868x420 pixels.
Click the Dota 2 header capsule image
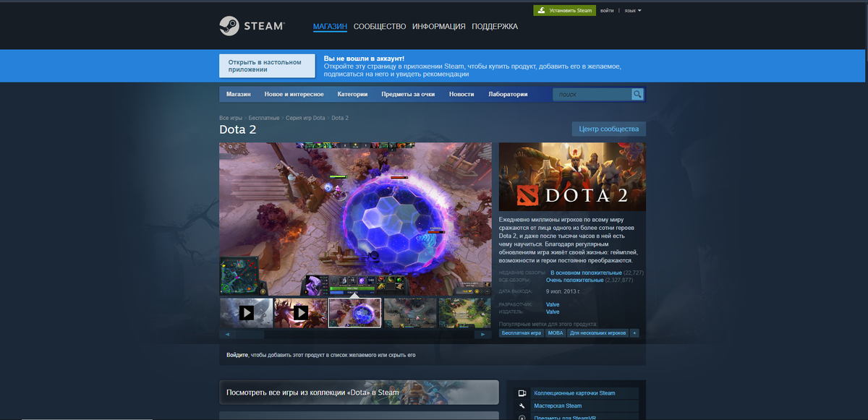click(x=572, y=176)
